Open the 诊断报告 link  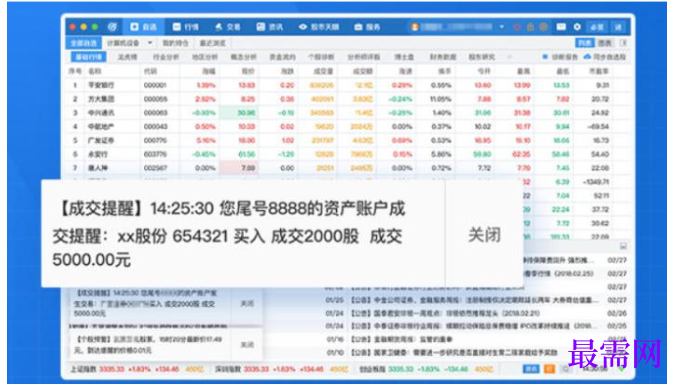pyautogui.click(x=560, y=57)
